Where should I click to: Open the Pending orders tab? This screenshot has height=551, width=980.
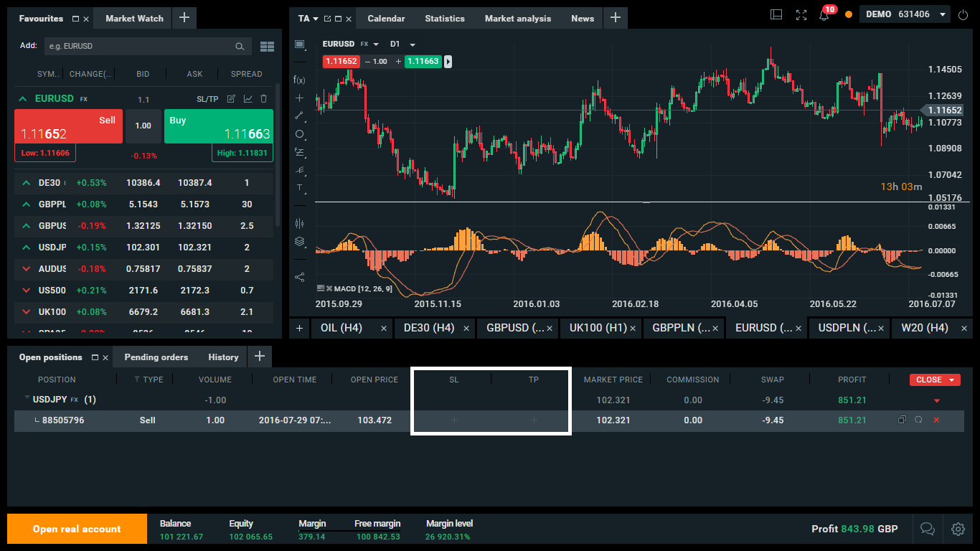[156, 357]
